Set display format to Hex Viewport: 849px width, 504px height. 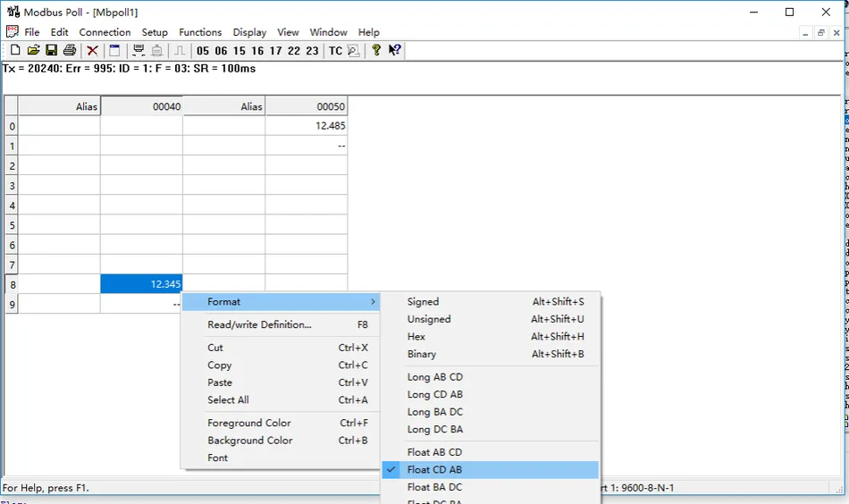(x=416, y=337)
